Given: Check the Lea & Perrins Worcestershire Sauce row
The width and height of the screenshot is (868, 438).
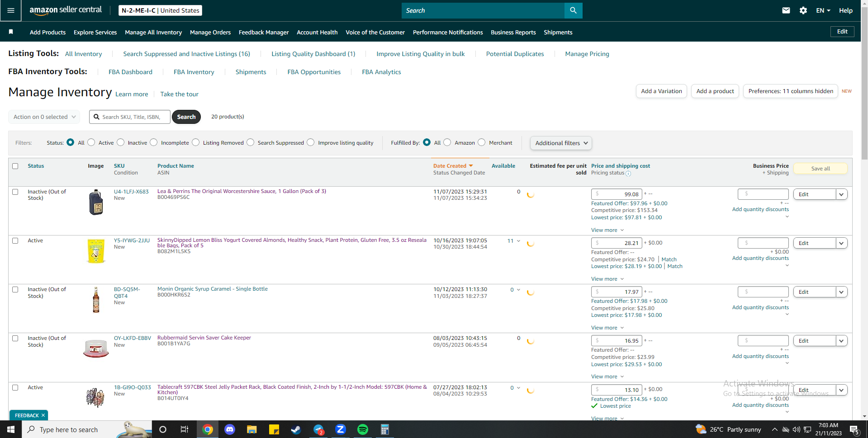Looking at the screenshot, I should pyautogui.click(x=15, y=192).
